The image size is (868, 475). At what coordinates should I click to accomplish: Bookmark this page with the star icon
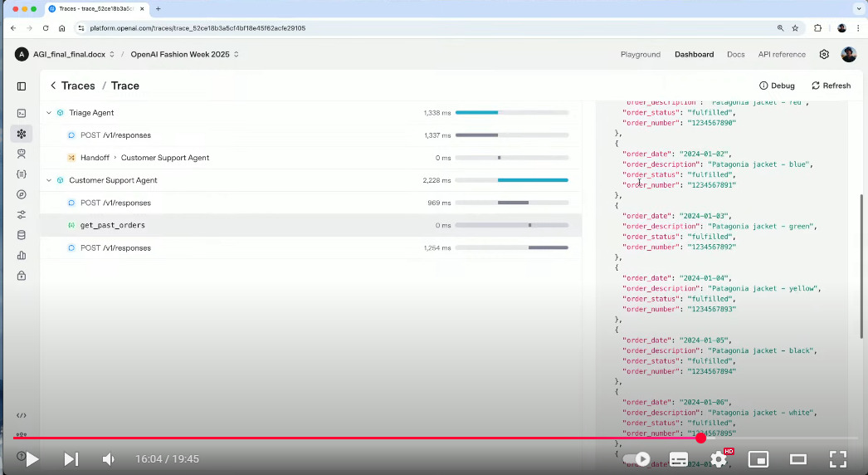796,28
